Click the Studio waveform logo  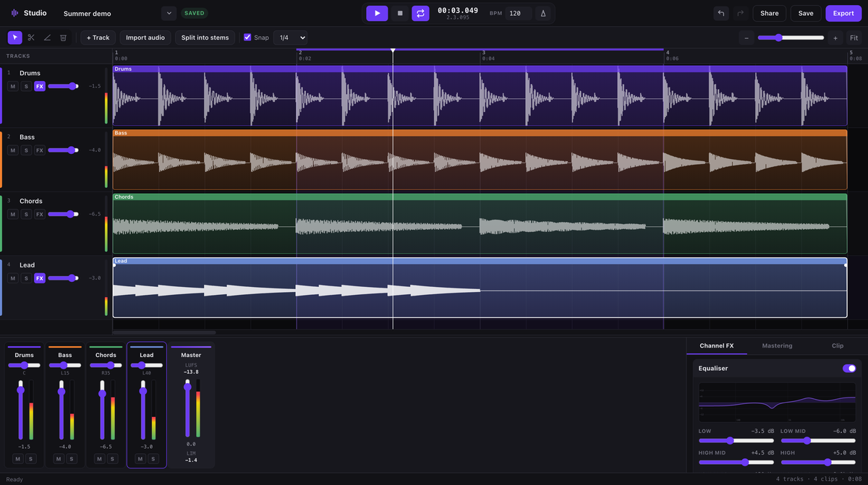tap(14, 13)
